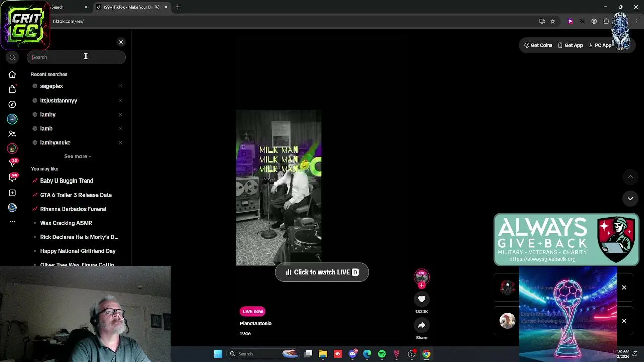Click the Get Coins button

tap(538, 45)
